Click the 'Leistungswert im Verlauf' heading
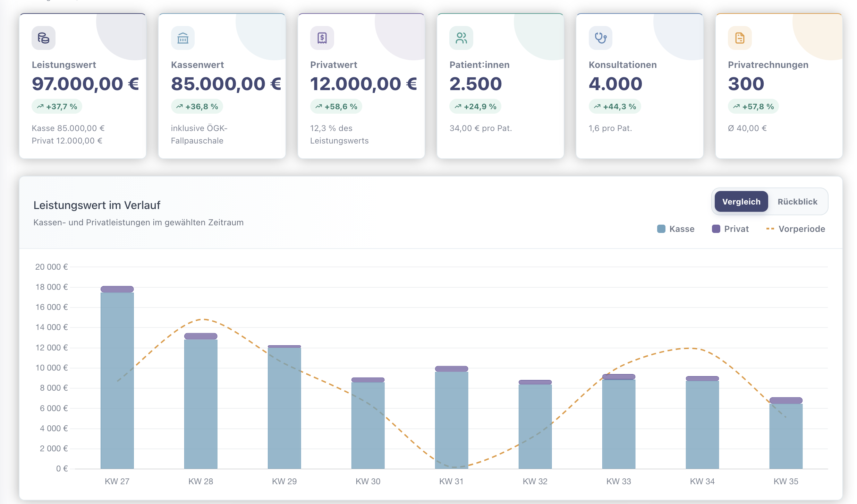 pos(97,205)
